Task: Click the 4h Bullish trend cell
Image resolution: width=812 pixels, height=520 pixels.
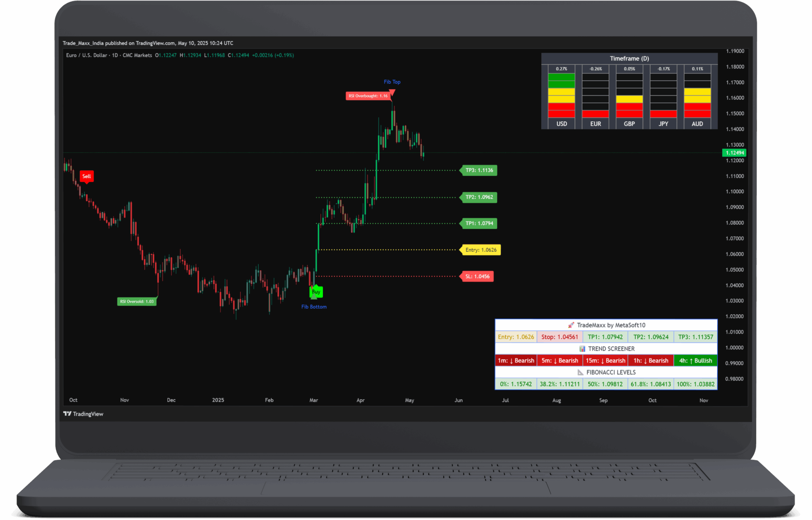Action: click(695, 361)
